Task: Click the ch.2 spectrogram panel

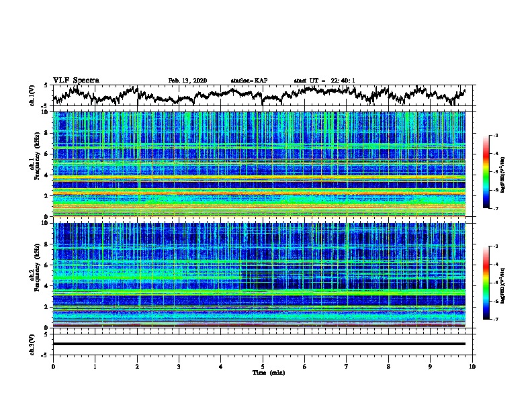Action: click(259, 275)
